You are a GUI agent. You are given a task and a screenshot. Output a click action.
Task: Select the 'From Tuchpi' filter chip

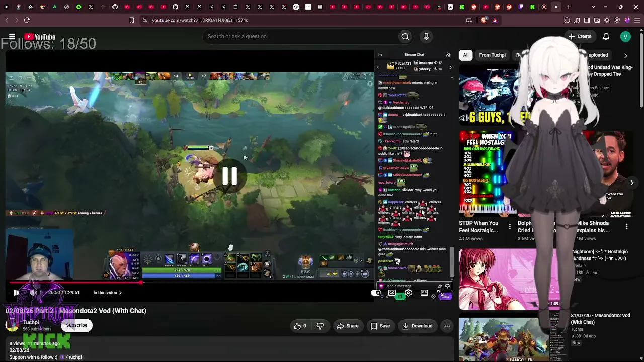492,55
